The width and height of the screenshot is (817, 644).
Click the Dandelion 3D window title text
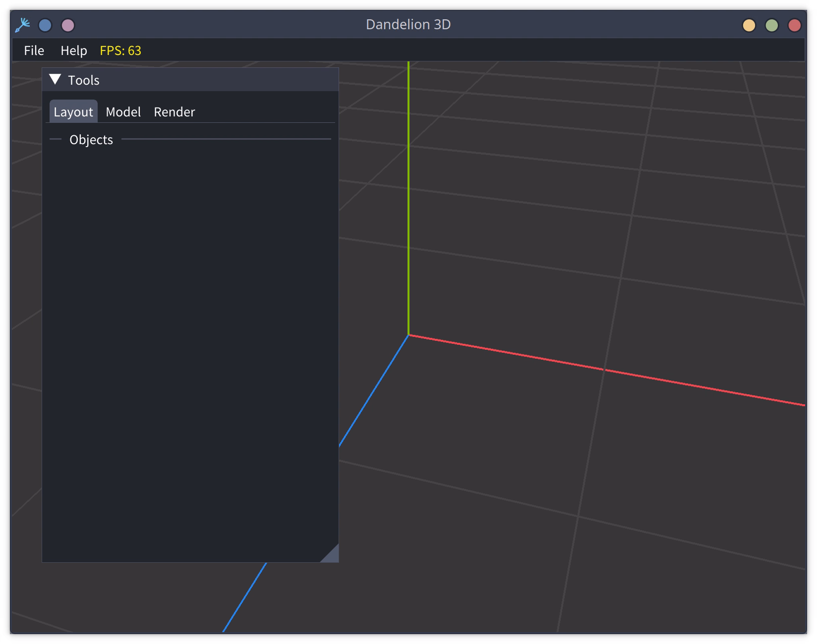coord(408,25)
